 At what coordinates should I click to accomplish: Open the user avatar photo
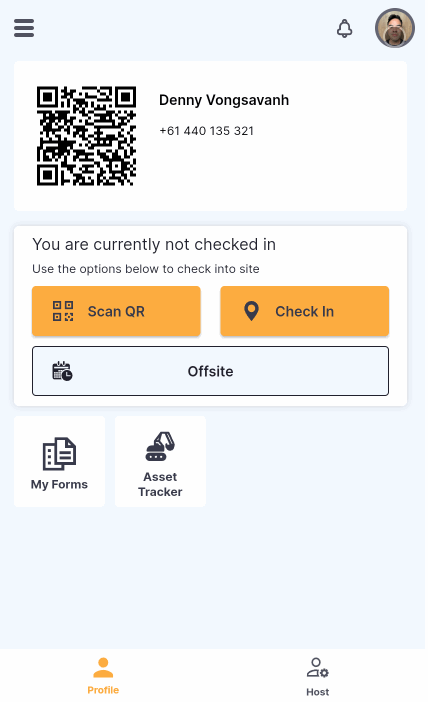394,28
